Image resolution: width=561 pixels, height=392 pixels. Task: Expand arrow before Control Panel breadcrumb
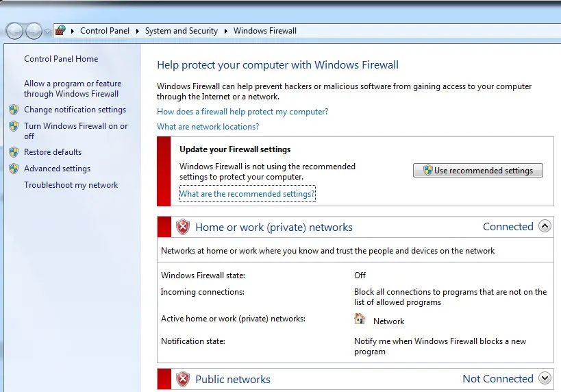tap(73, 31)
